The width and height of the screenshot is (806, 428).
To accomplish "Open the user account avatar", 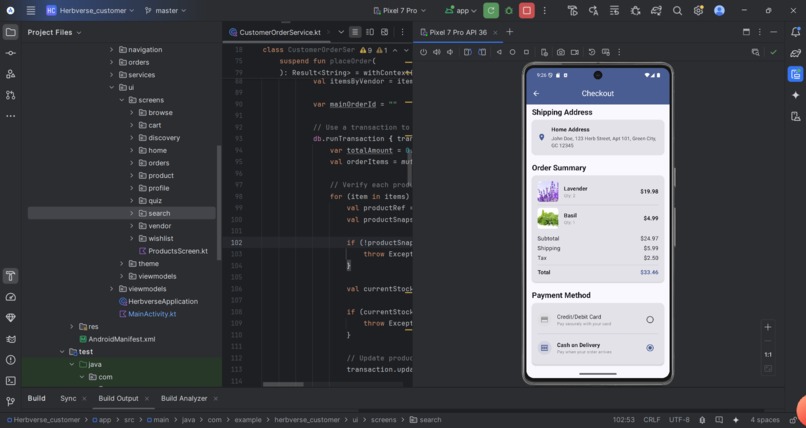I will 719,10.
